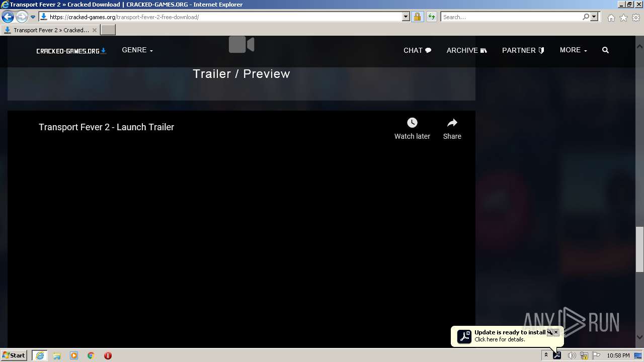Click the security lock icon in address bar
644x362 pixels.
[x=417, y=17]
